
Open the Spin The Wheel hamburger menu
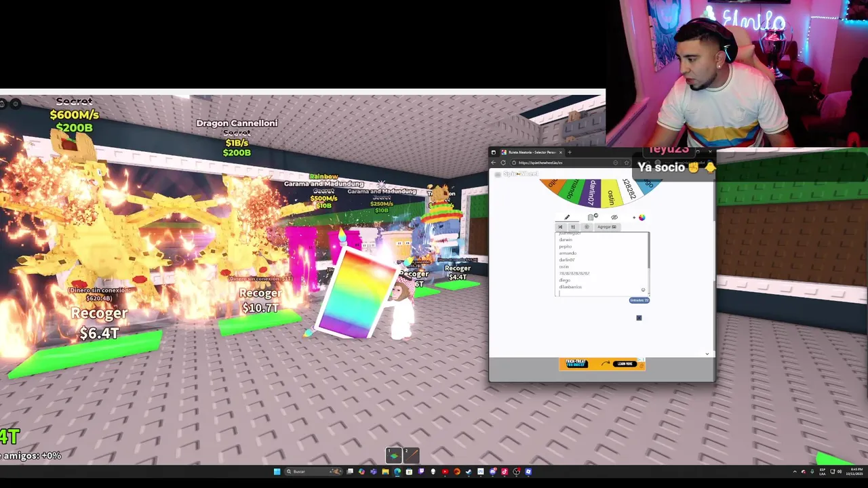tap(498, 174)
